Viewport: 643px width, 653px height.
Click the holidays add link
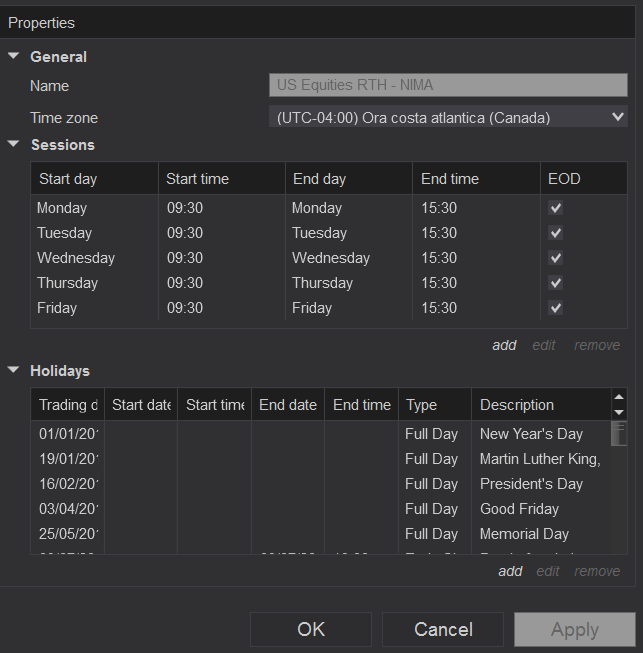(510, 571)
